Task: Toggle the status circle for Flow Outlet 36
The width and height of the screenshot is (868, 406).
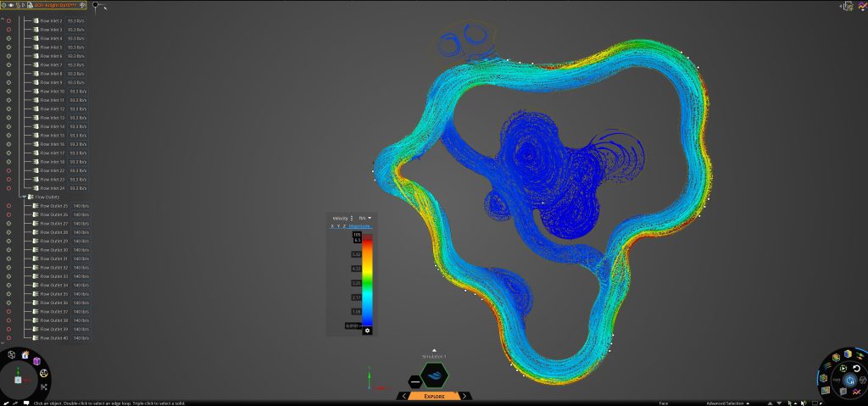Action: pyautogui.click(x=8, y=303)
